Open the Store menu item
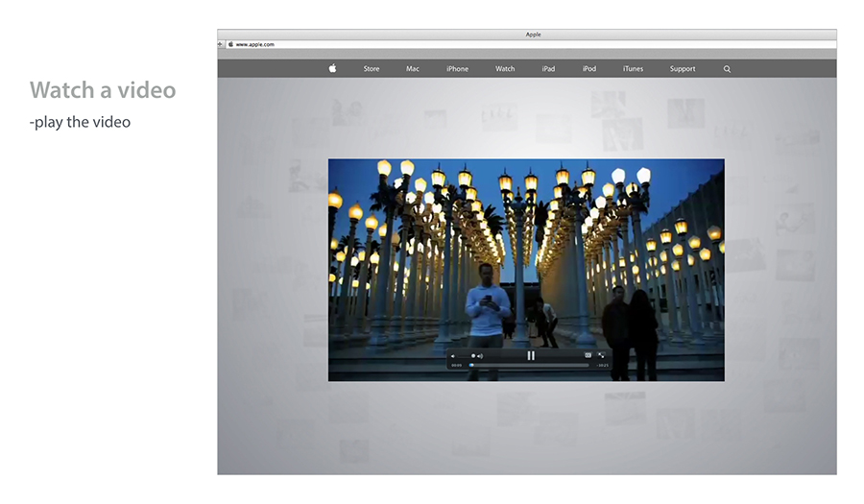Viewport: 864px width, 504px height. pyautogui.click(x=372, y=69)
